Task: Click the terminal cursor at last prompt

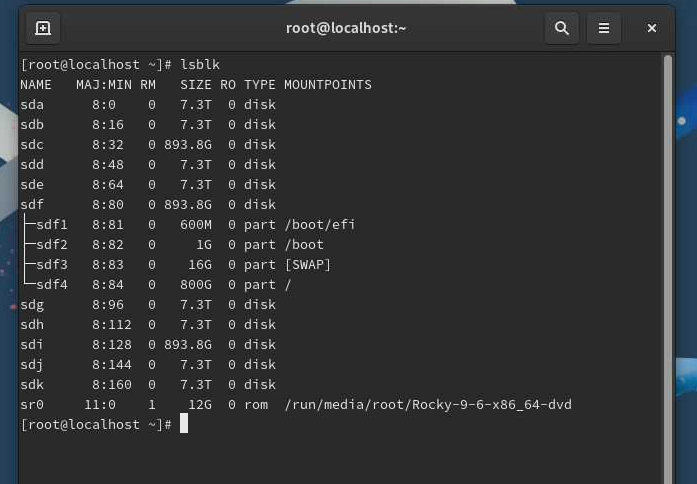Action: click(184, 424)
